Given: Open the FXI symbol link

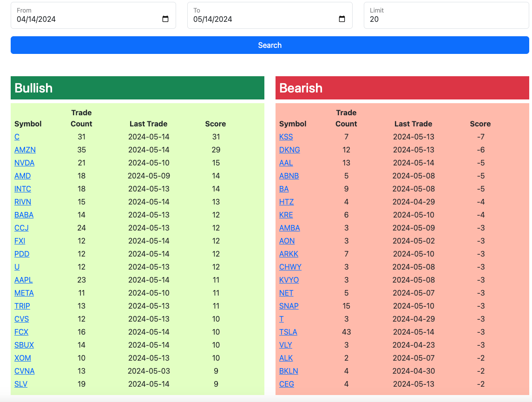Looking at the screenshot, I should [x=20, y=241].
